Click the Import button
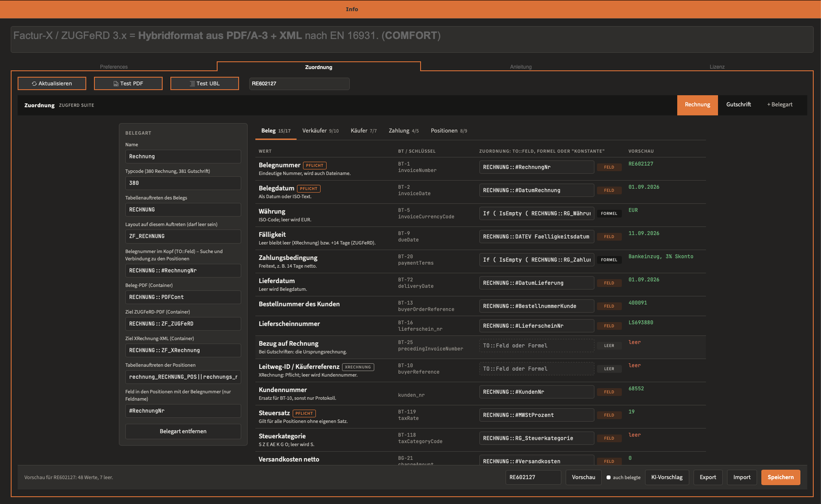Viewport: 821px width, 504px height. pos(742,477)
